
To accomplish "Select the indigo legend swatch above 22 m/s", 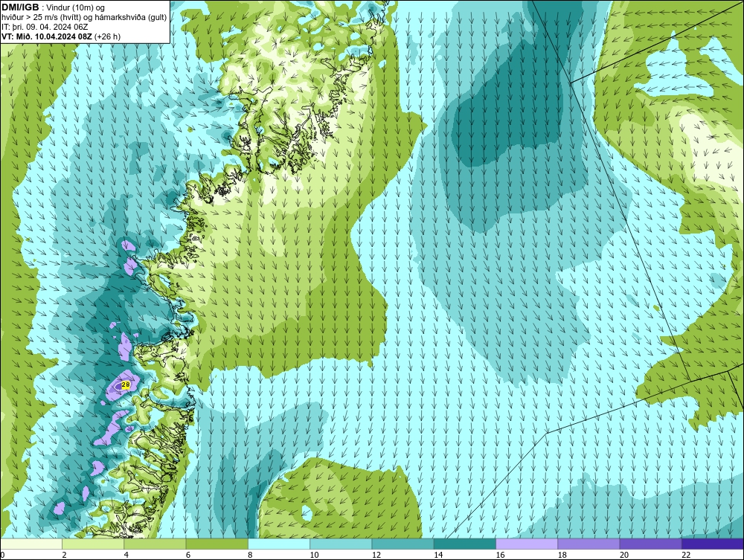I will pyautogui.click(x=712, y=544).
